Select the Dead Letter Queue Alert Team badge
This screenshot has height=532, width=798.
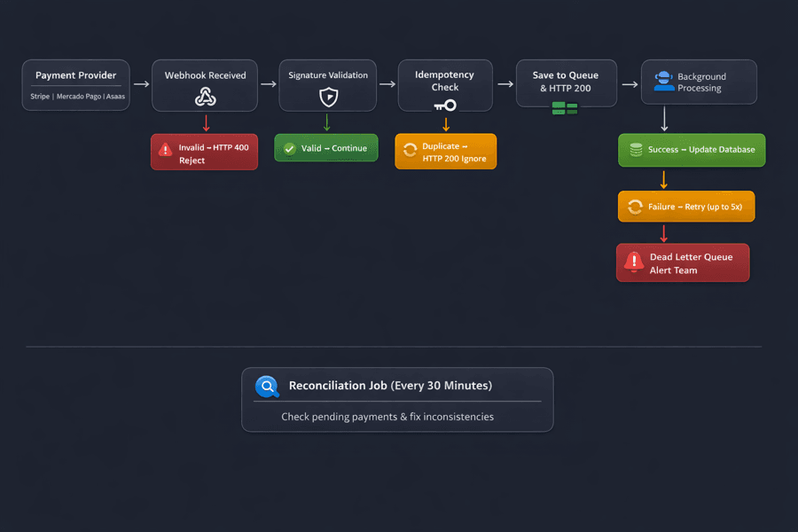(x=683, y=262)
